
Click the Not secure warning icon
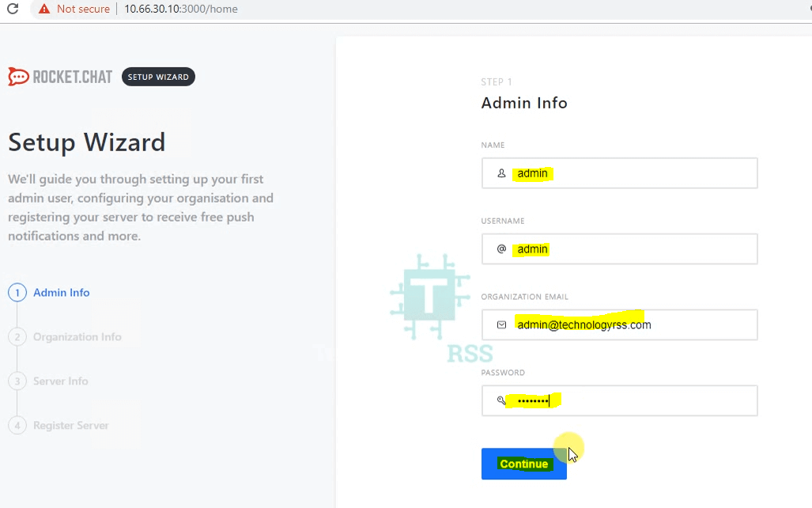[x=43, y=9]
